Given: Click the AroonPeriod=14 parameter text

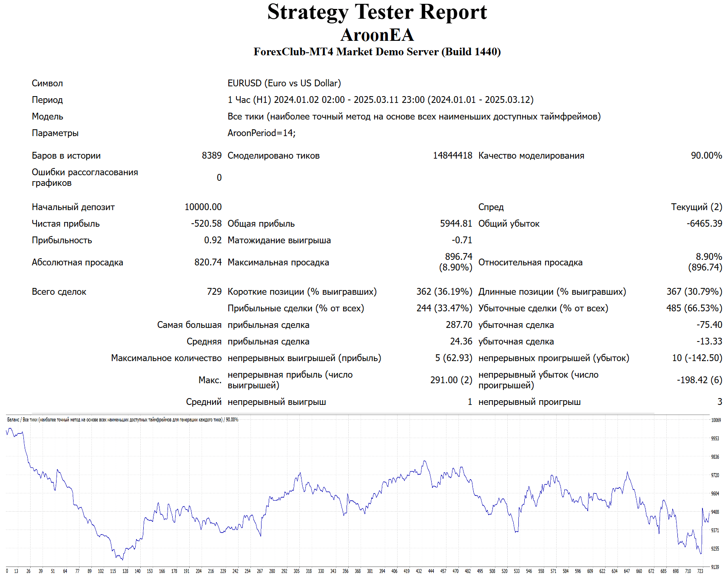Looking at the screenshot, I should pyautogui.click(x=261, y=133).
